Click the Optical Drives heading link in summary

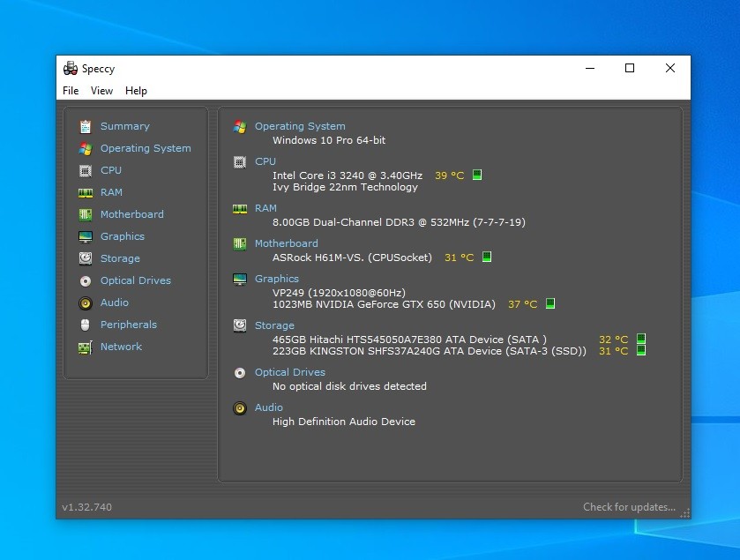pos(290,373)
